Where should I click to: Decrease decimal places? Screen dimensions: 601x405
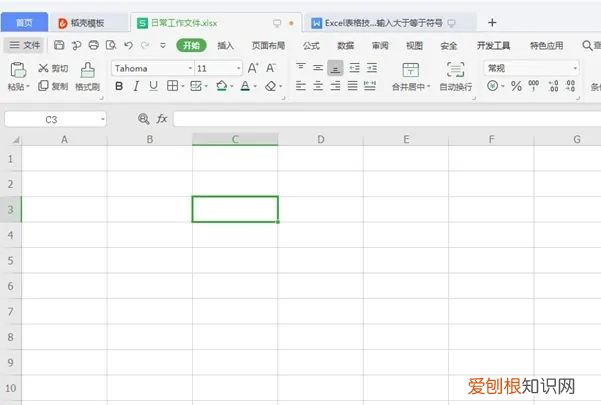pos(570,86)
